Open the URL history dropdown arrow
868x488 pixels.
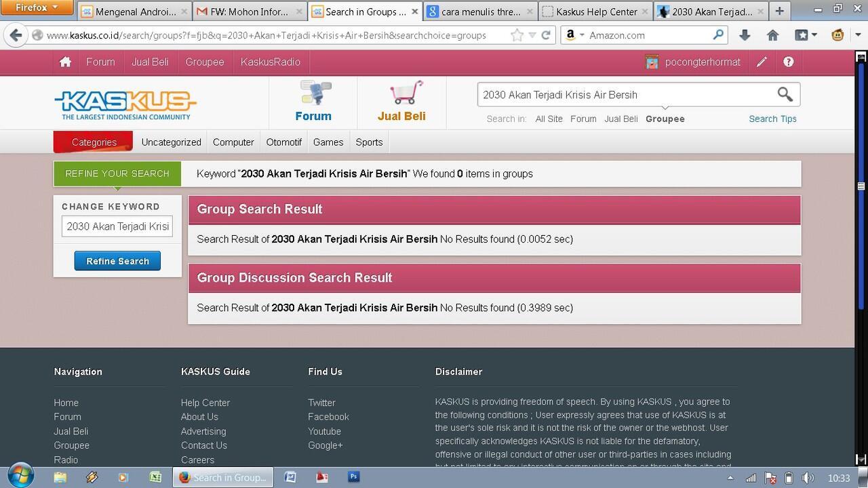click(x=532, y=35)
